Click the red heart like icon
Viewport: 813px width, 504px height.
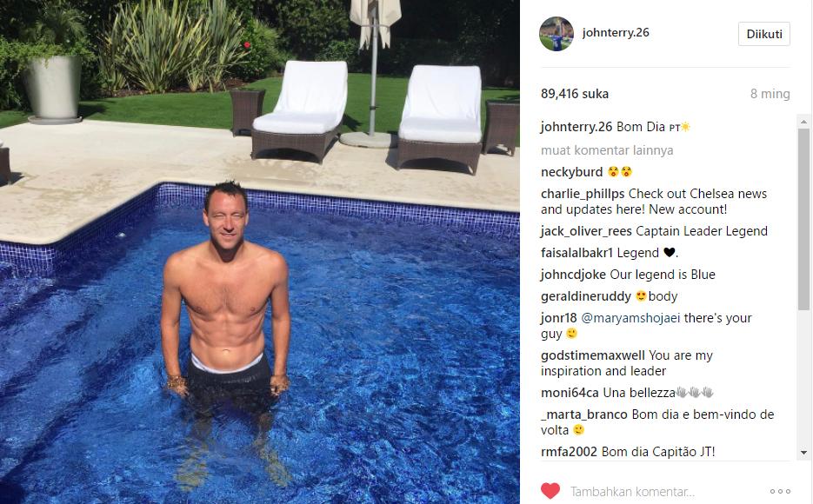(550, 491)
